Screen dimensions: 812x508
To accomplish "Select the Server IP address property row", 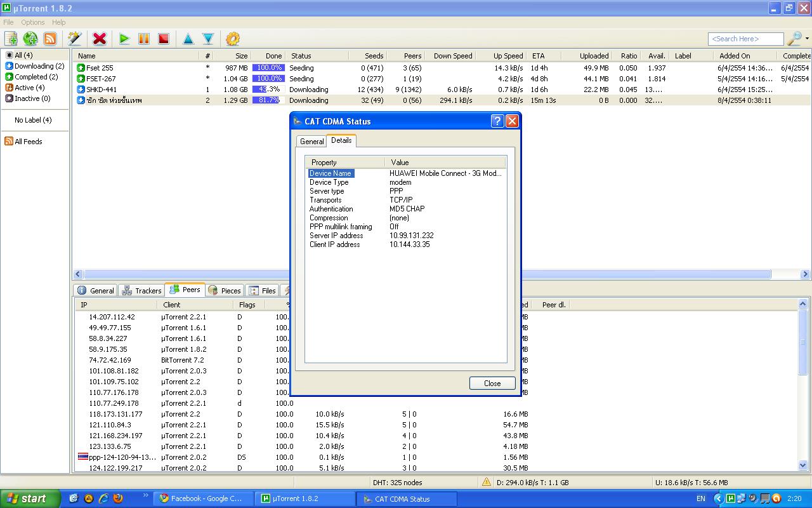I will tap(406, 236).
